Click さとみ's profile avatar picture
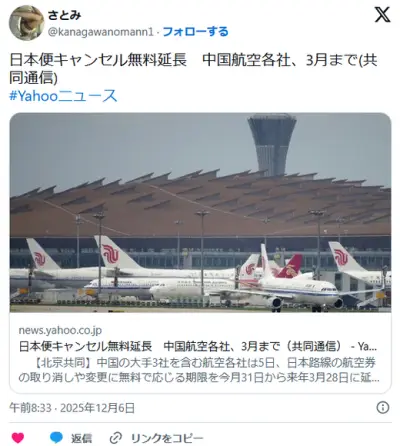The height and width of the screenshot is (446, 400). point(26,23)
